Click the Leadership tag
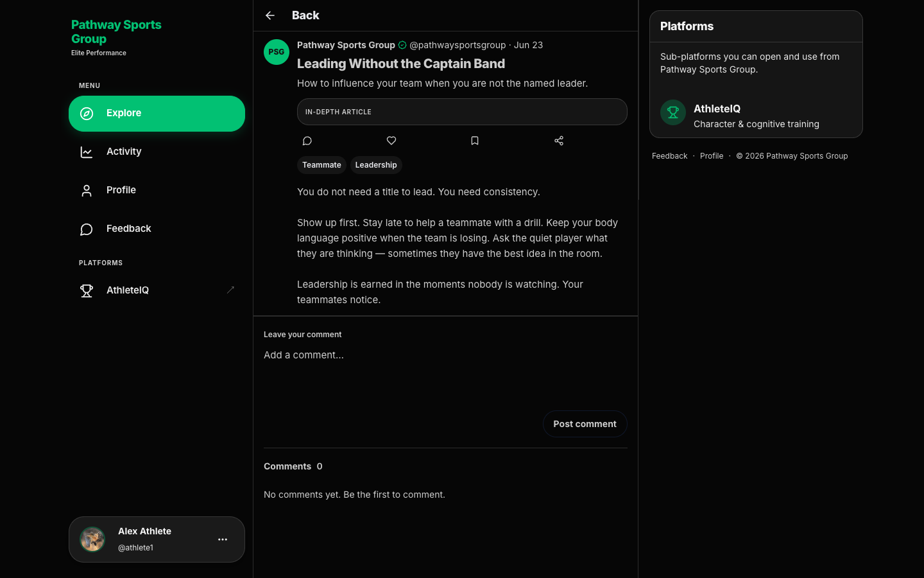Image resolution: width=924 pixels, height=578 pixels. coord(376,165)
